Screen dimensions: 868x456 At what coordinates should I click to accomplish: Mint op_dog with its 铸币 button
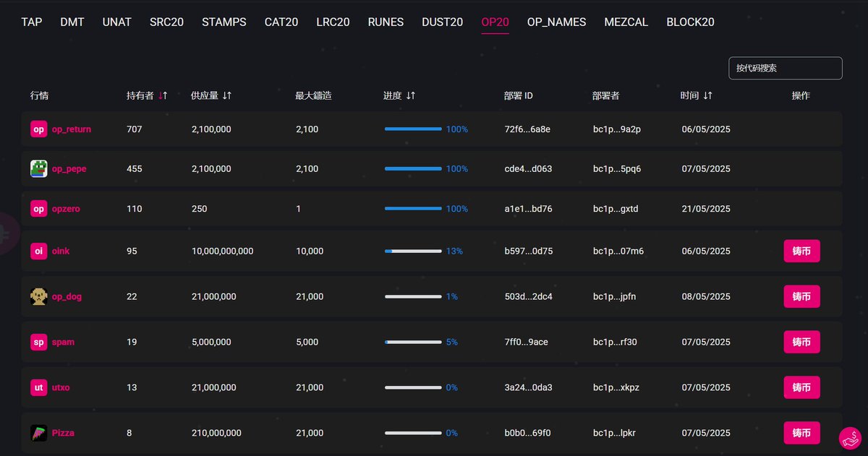click(x=801, y=296)
